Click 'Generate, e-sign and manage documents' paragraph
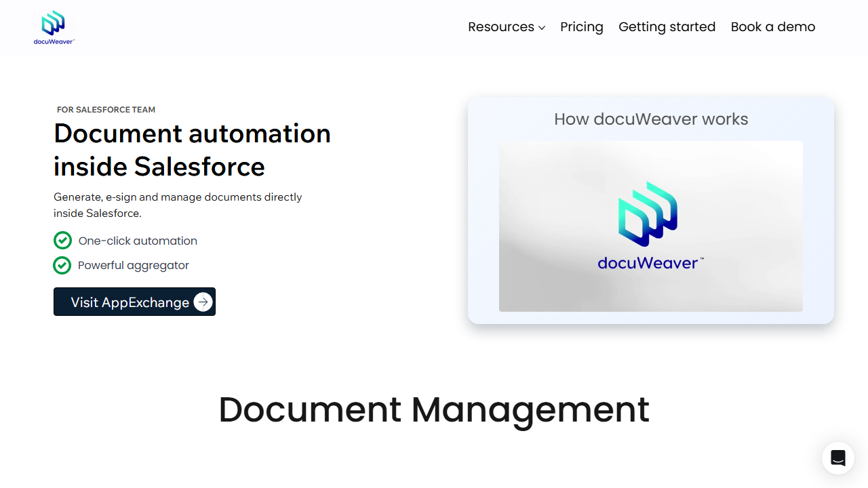Viewport: 868px width, 488px height. click(x=178, y=205)
